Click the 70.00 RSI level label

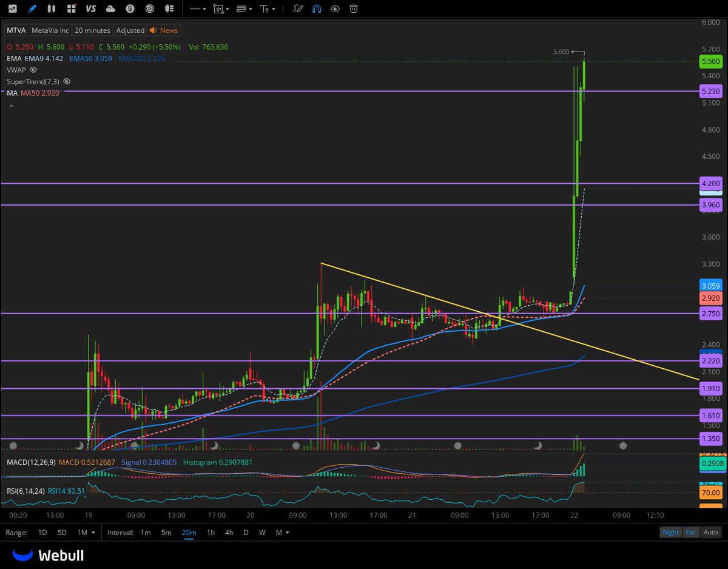(x=710, y=493)
